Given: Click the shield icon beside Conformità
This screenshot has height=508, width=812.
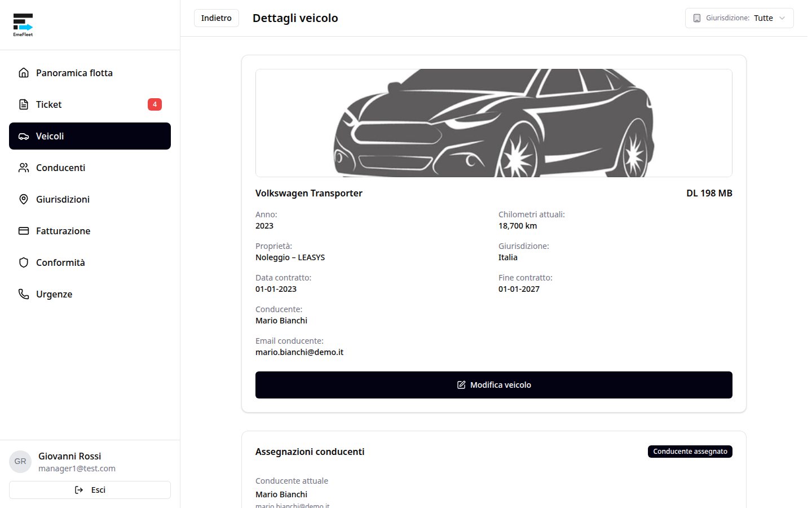Looking at the screenshot, I should tap(24, 262).
